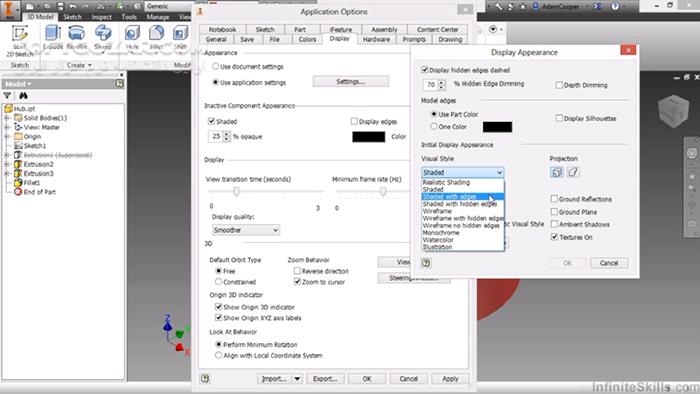
Task: Choose Shaded with edges in list
Action: [x=462, y=197]
